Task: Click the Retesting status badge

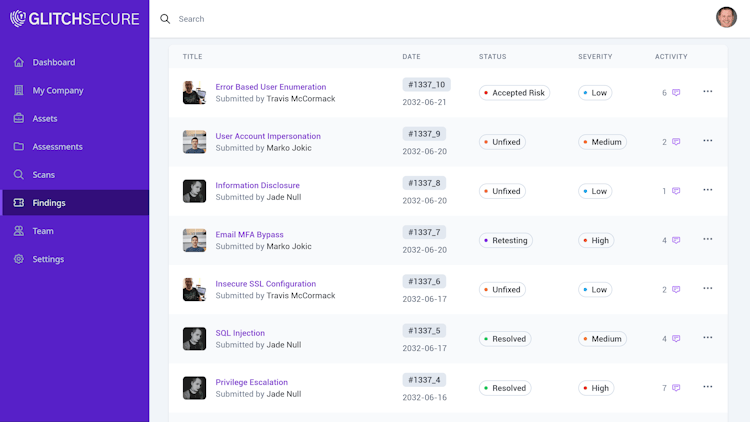Action: pyautogui.click(x=505, y=240)
